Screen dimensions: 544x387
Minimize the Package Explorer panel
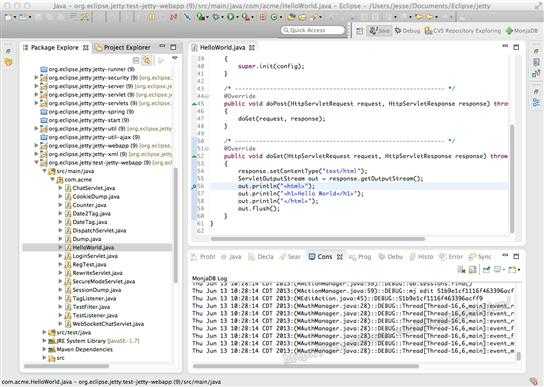[x=162, y=46]
